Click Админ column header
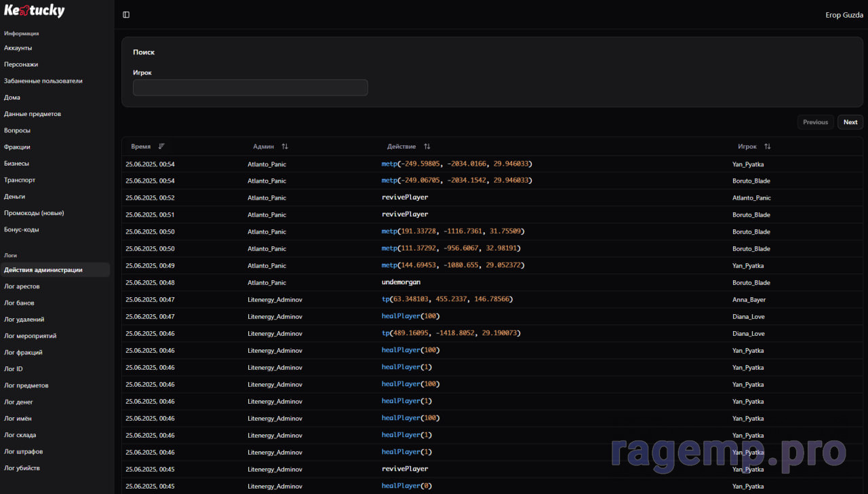 [x=264, y=147]
